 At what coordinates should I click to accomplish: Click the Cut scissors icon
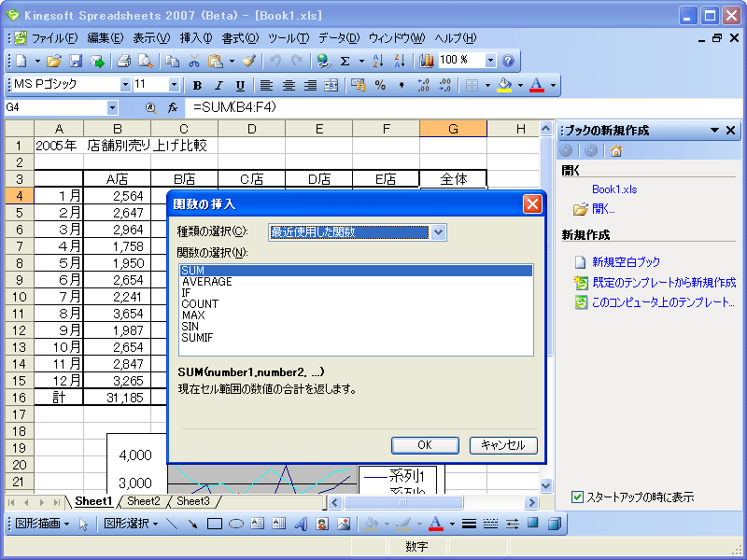pyautogui.click(x=194, y=61)
